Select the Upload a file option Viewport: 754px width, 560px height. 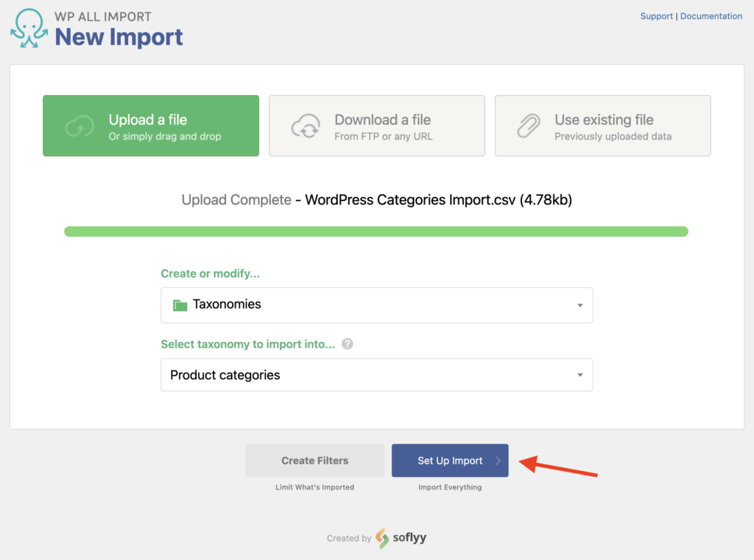(x=151, y=125)
